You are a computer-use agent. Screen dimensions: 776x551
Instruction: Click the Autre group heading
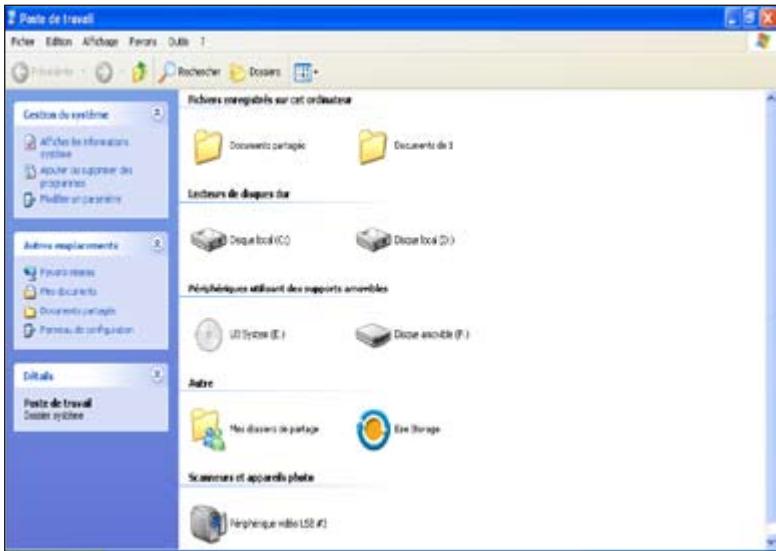tap(200, 383)
